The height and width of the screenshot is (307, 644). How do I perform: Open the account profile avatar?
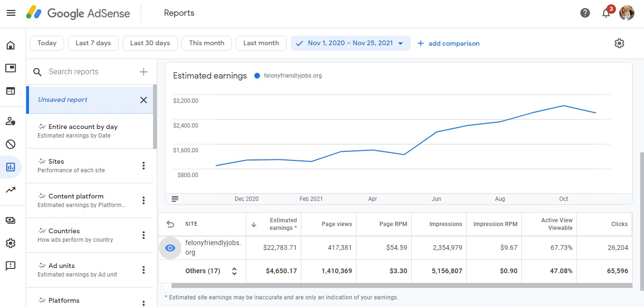(x=627, y=13)
